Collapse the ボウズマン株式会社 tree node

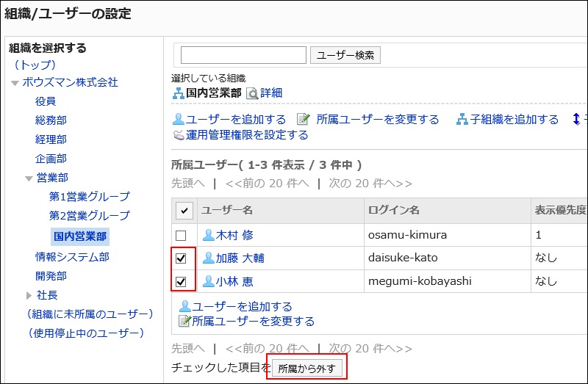coord(15,83)
